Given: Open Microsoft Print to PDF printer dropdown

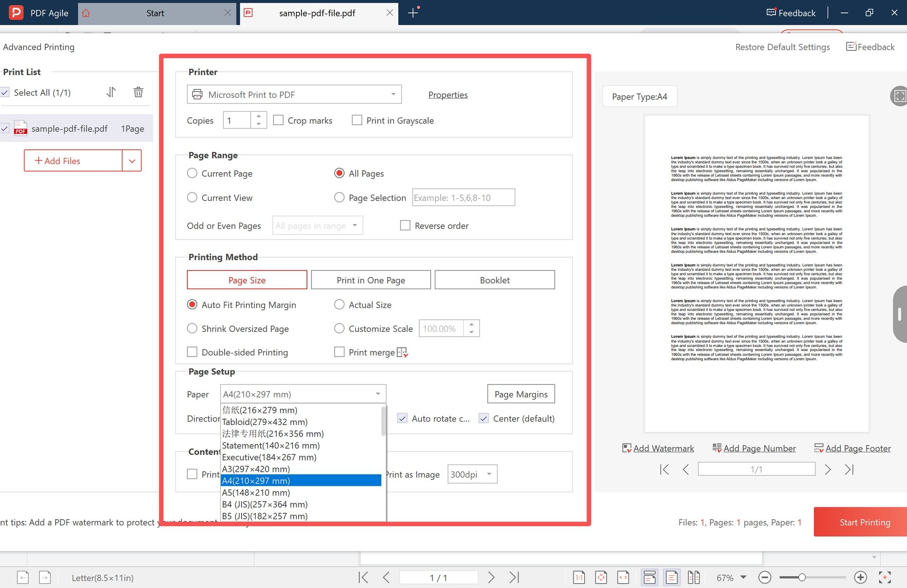Looking at the screenshot, I should pyautogui.click(x=294, y=94).
